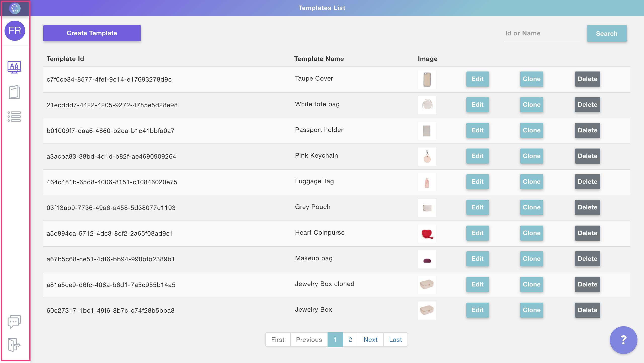Viewport: 644px width, 363px height.
Task: Open the Heart Coinpurse thumbnail image
Action: (427, 234)
